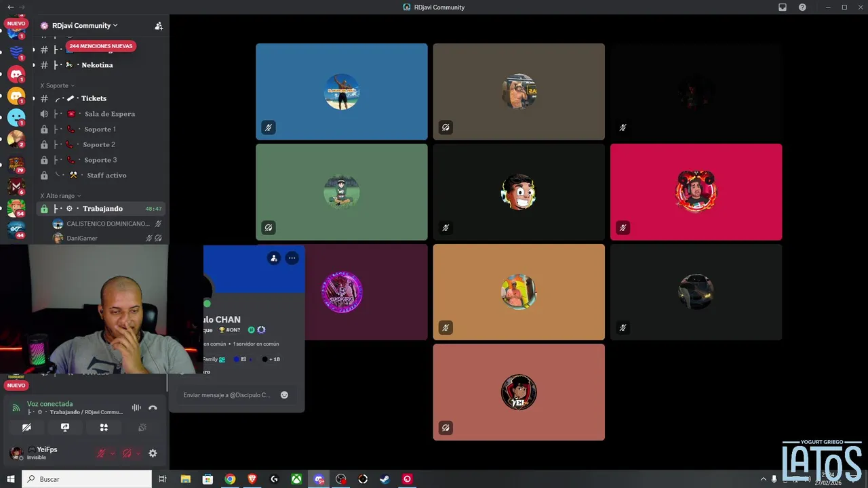Toggle noise suppression waveform icon

point(136,408)
